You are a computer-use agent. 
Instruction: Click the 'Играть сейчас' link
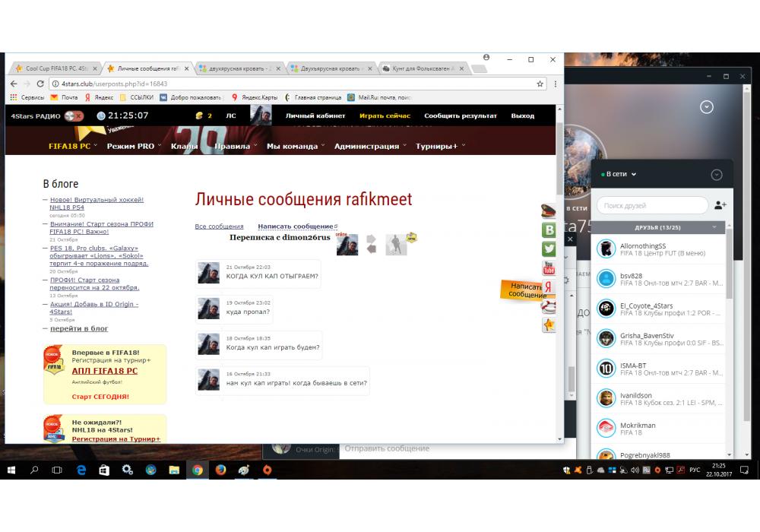pos(385,116)
